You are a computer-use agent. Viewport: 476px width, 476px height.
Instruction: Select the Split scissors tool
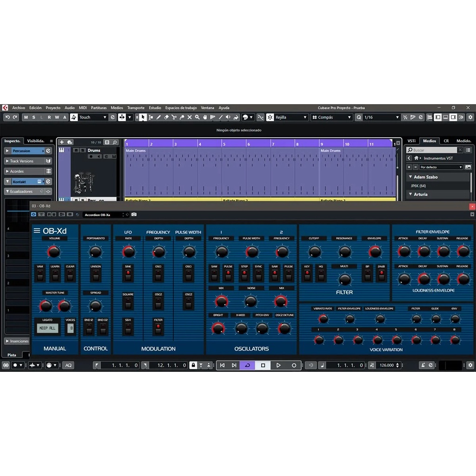[x=174, y=117]
